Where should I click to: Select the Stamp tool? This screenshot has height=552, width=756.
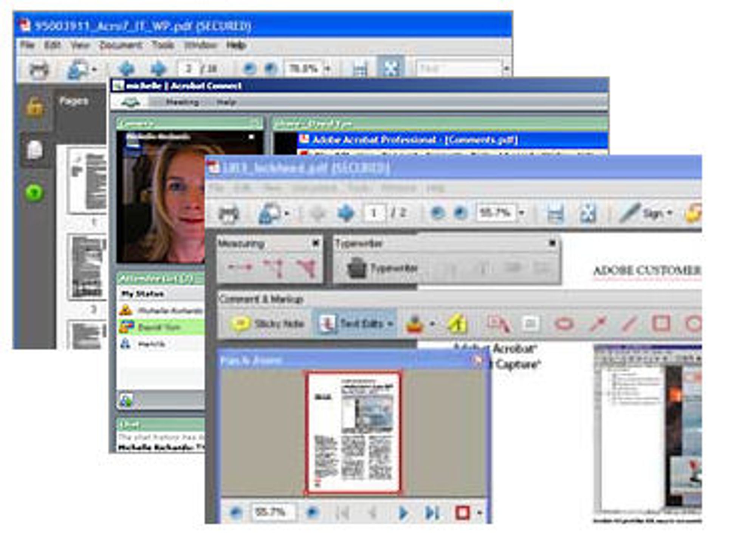pyautogui.click(x=415, y=325)
